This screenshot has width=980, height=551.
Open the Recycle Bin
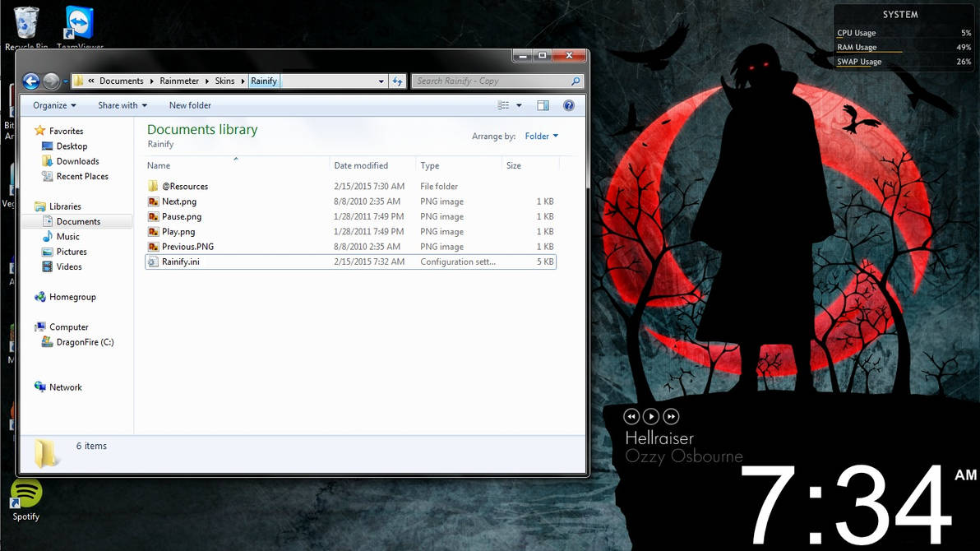[25, 18]
